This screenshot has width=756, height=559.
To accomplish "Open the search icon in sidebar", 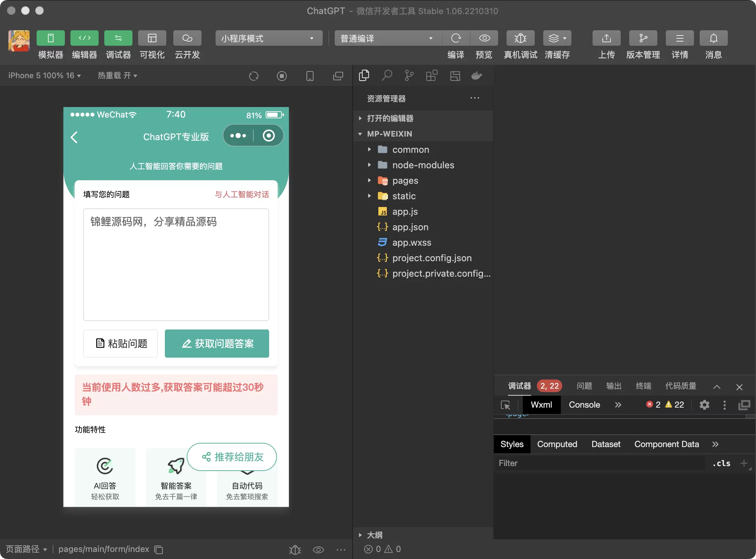I will [387, 75].
